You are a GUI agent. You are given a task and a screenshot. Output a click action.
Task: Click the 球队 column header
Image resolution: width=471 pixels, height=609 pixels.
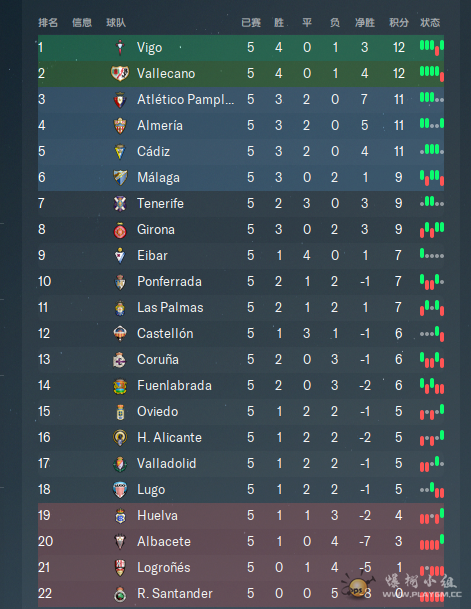(116, 23)
